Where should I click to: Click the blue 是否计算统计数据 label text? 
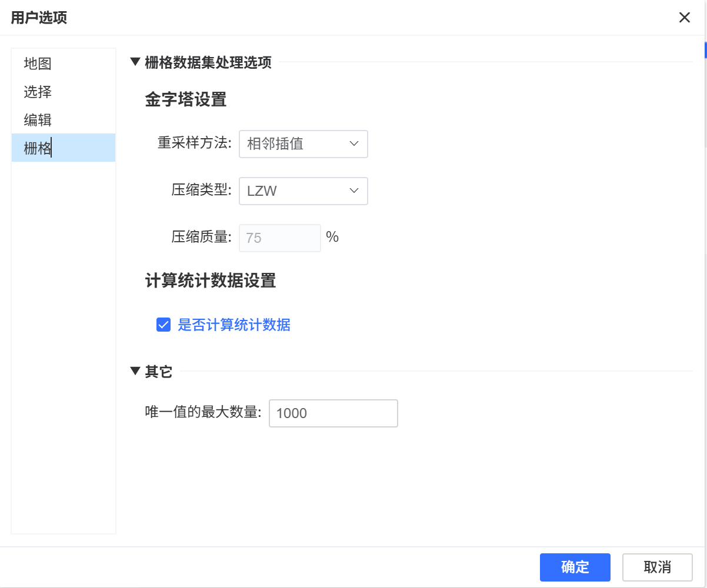234,325
